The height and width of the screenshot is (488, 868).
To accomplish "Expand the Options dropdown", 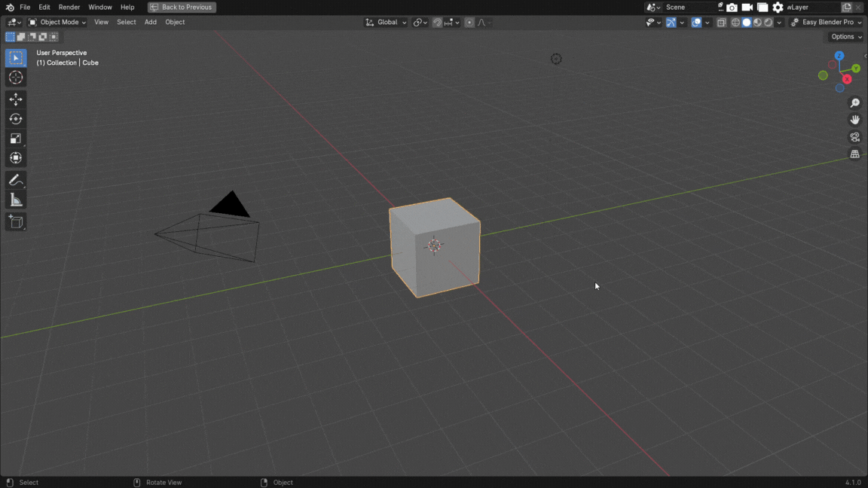I will click(845, 37).
